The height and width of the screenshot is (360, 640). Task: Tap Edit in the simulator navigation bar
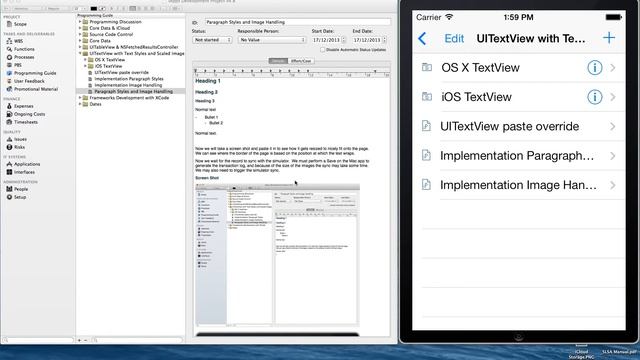(x=454, y=38)
